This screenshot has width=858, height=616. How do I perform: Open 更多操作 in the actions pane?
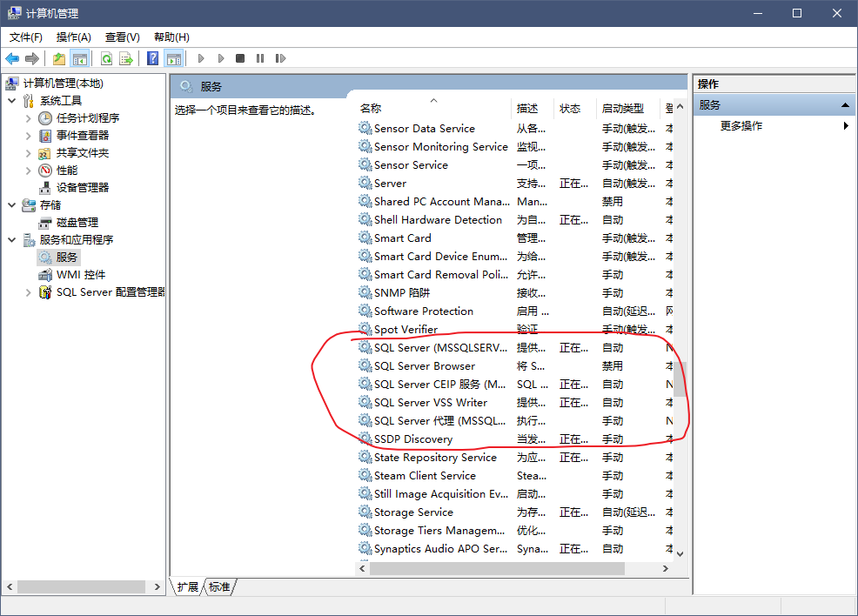coord(741,126)
